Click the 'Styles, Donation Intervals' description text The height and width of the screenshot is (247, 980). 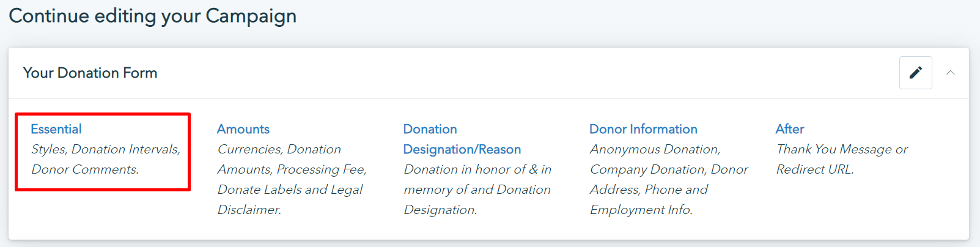106,149
